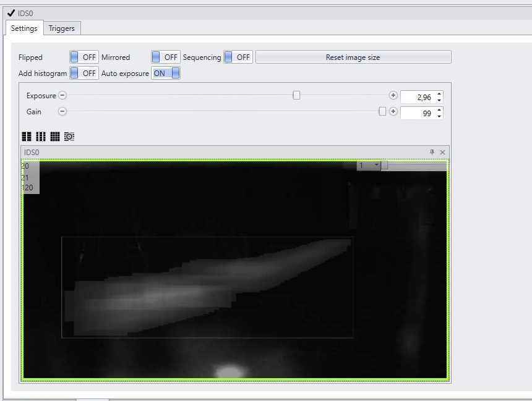The height and width of the screenshot is (401, 532).
Task: Turn off the Auto exposure switch
Action: point(166,73)
